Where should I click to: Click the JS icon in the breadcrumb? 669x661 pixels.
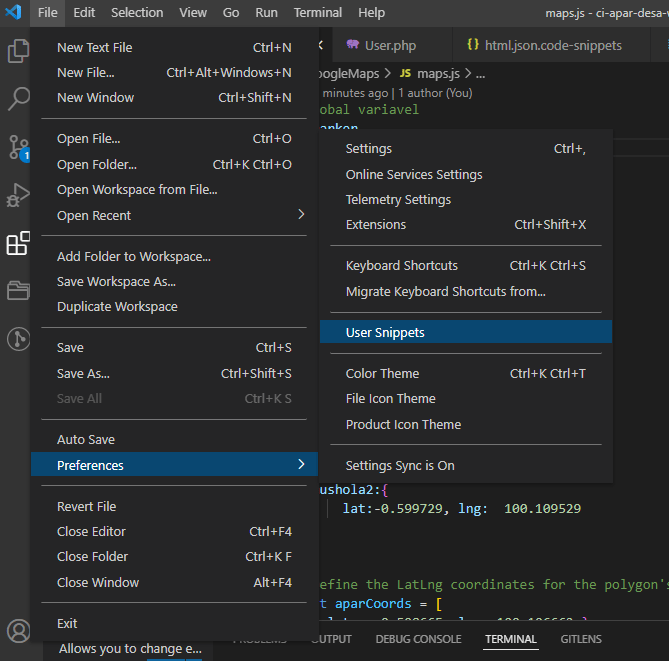(405, 73)
